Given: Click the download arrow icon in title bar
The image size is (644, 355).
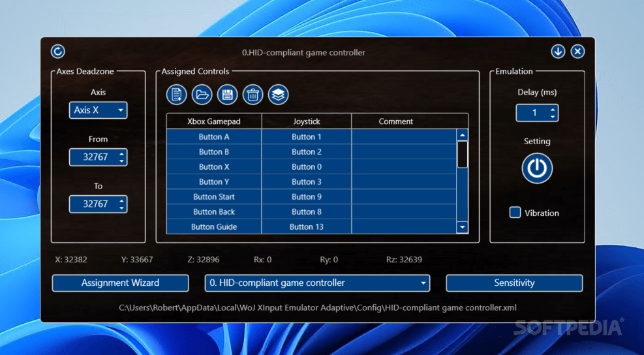Looking at the screenshot, I should [558, 52].
